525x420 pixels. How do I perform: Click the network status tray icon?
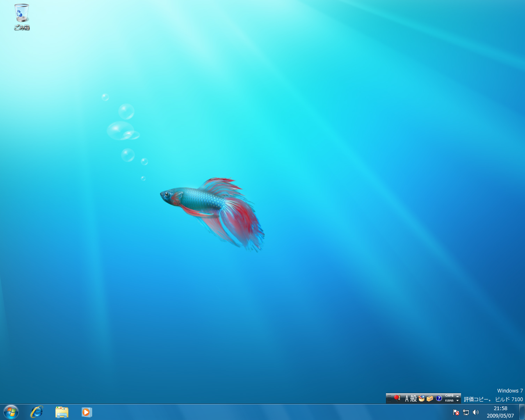pos(466,412)
